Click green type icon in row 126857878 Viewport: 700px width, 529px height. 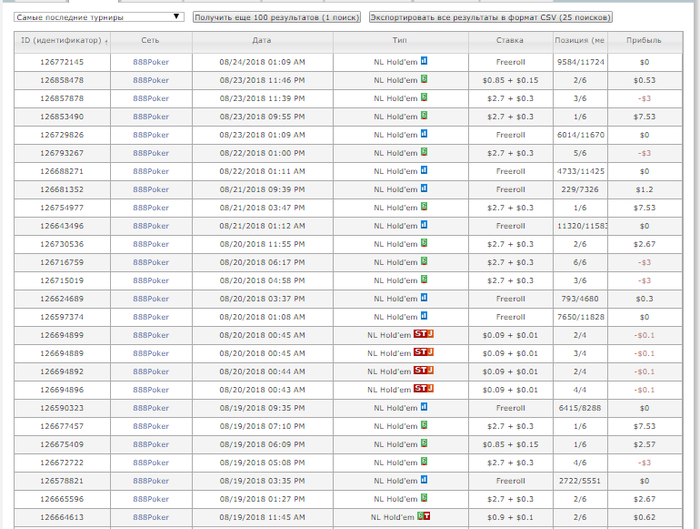(424, 97)
